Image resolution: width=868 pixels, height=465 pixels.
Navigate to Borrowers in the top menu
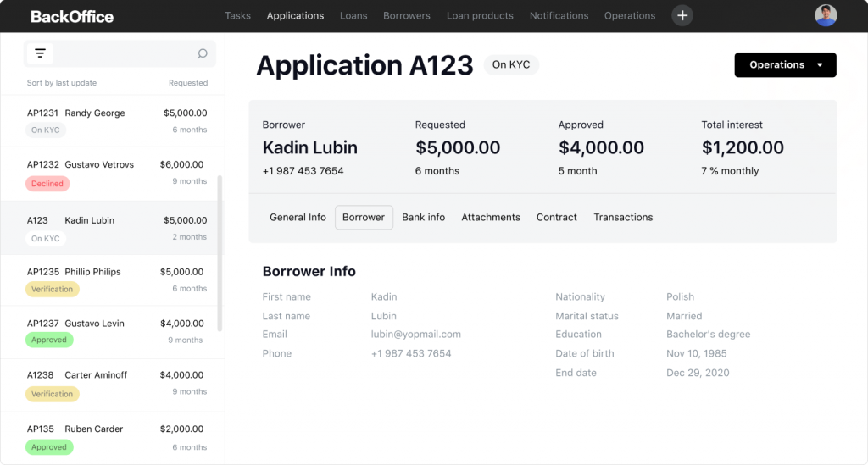406,16
